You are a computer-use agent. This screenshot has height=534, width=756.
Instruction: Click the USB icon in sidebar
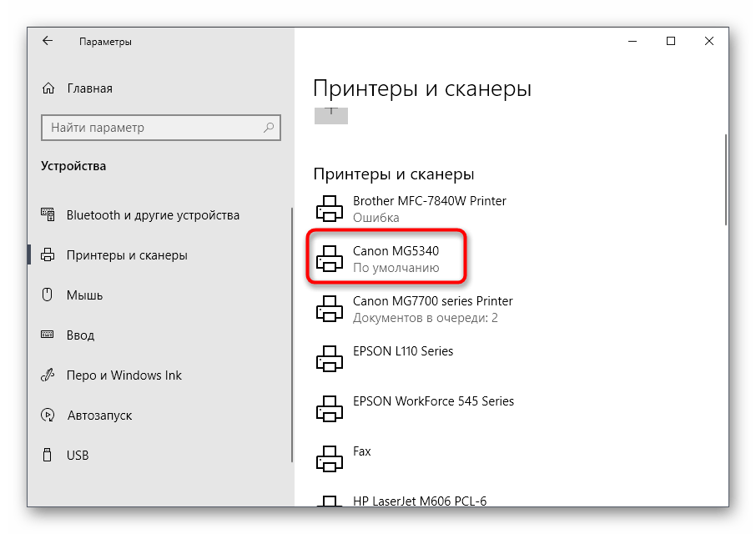48,455
